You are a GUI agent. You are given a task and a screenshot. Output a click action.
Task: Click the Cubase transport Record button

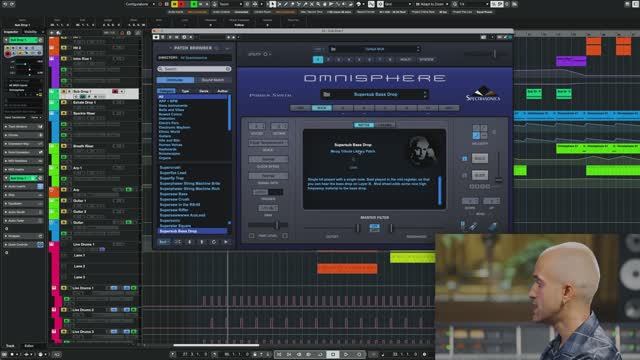coord(359,354)
